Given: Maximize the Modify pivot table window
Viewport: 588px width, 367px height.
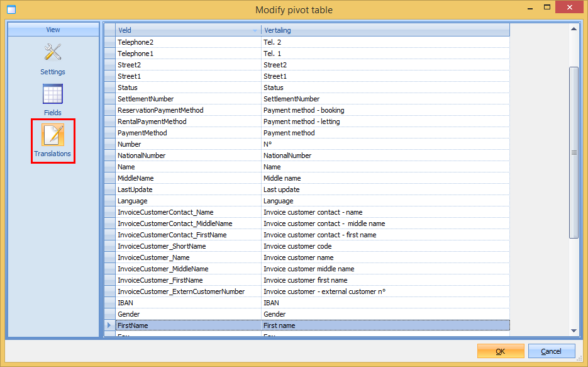Looking at the screenshot, I should pos(546,9).
